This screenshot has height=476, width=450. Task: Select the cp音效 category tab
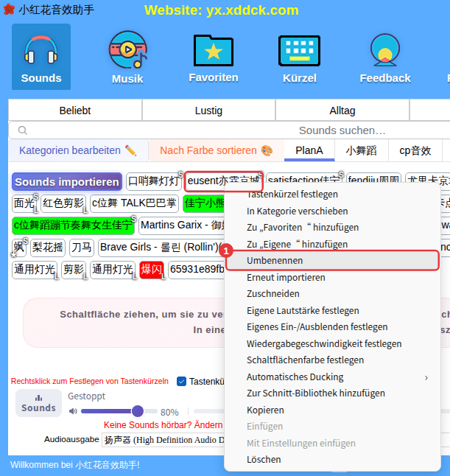click(415, 150)
